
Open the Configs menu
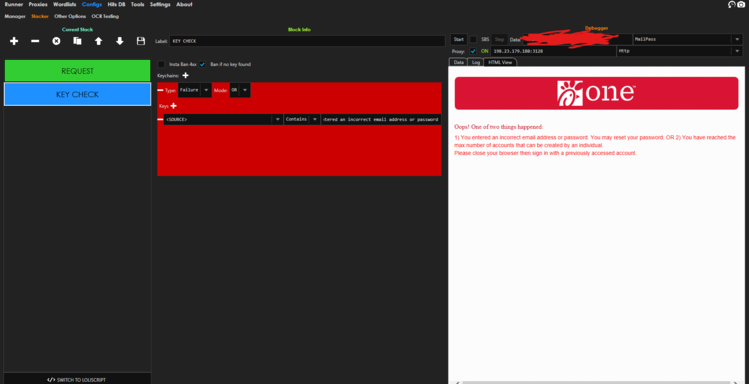point(92,4)
